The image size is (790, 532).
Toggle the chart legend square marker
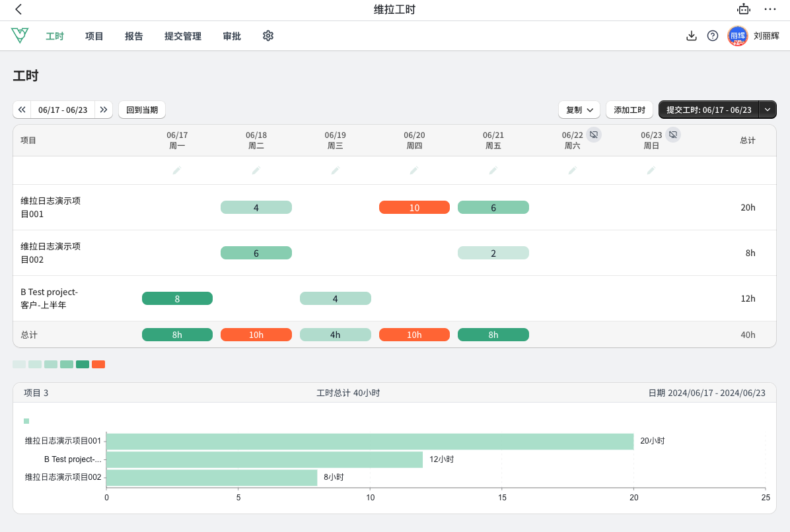point(26,421)
